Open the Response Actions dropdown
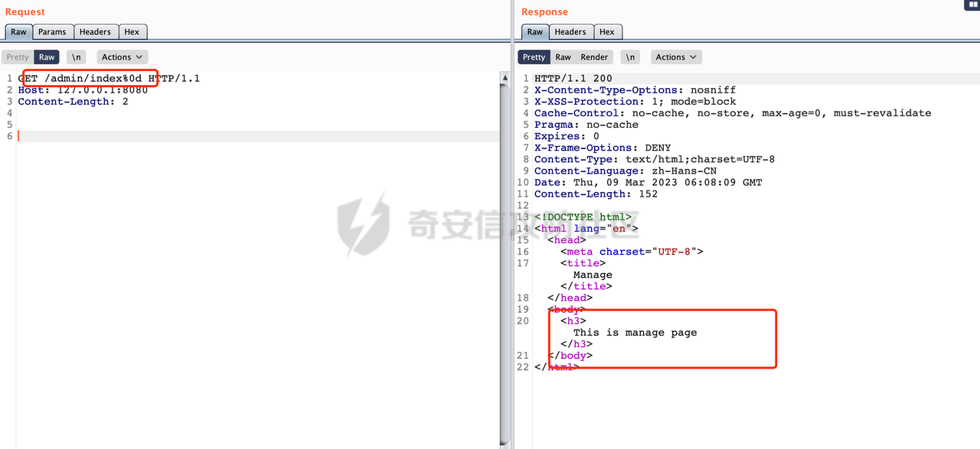 [x=676, y=57]
